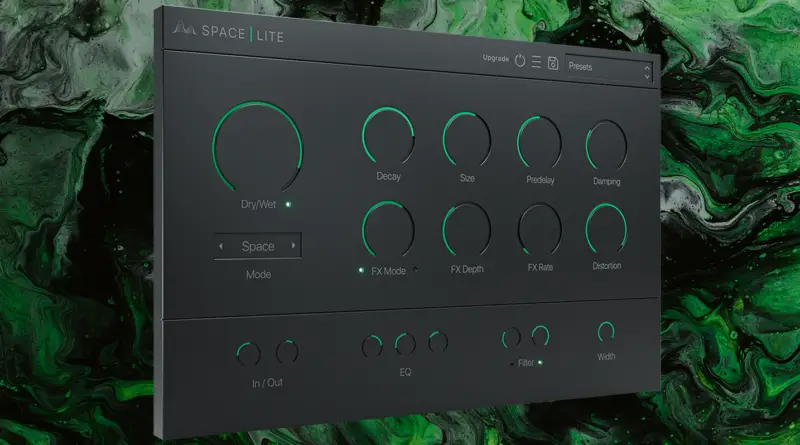Toggle the plugin power bypass icon
This screenshot has height=445, width=800.
point(520,60)
